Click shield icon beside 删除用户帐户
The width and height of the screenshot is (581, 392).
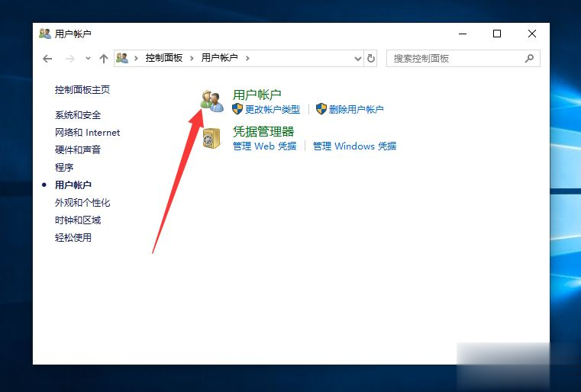[321, 109]
